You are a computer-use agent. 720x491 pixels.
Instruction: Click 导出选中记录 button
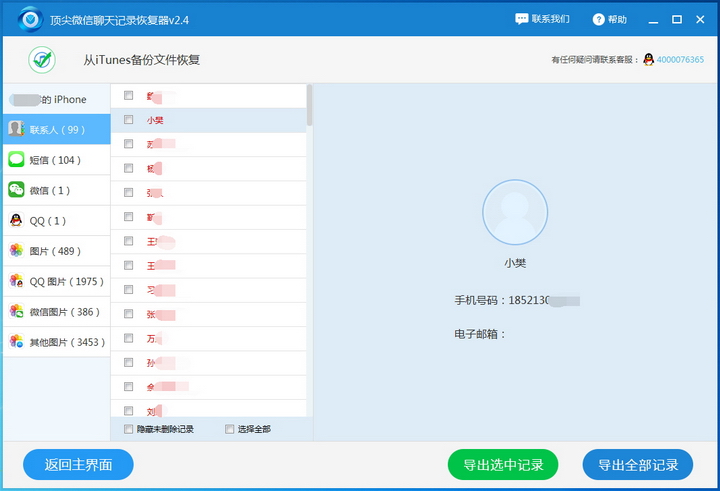[503, 464]
